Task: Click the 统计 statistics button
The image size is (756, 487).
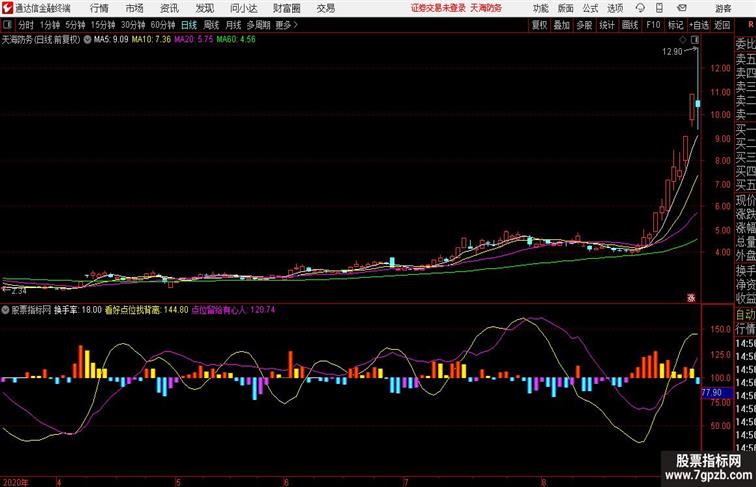Action: coord(607,25)
